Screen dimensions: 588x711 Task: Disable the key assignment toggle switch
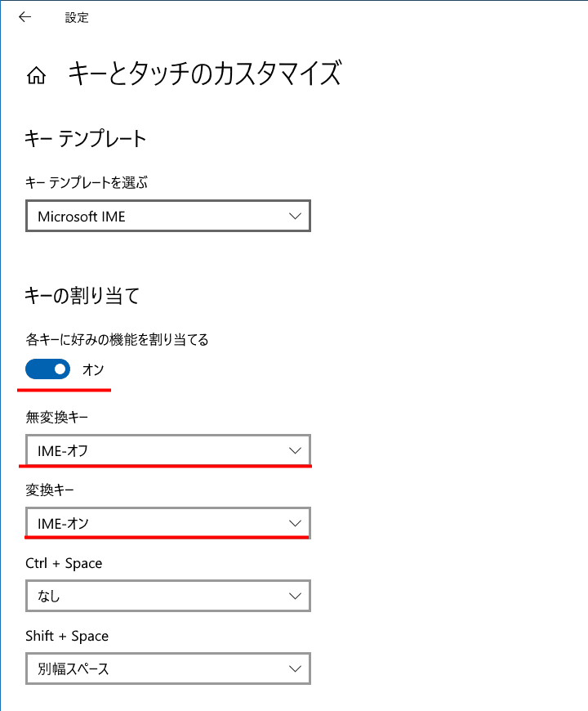47,369
